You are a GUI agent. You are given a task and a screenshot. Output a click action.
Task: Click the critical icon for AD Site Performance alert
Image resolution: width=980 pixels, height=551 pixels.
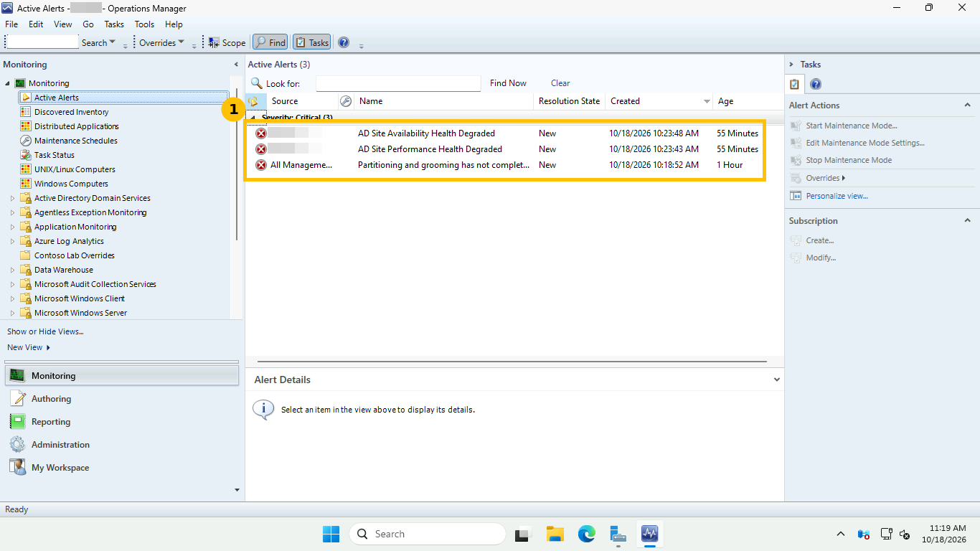pos(261,149)
